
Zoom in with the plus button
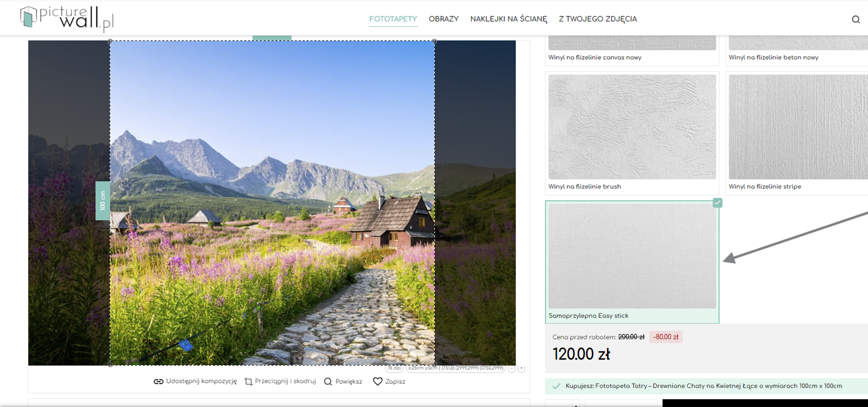[x=521, y=369]
